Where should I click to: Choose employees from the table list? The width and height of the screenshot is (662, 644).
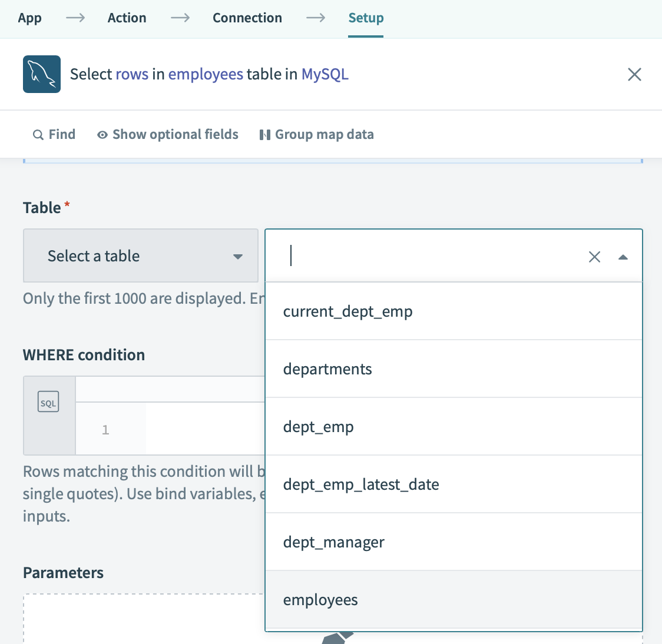(x=454, y=600)
